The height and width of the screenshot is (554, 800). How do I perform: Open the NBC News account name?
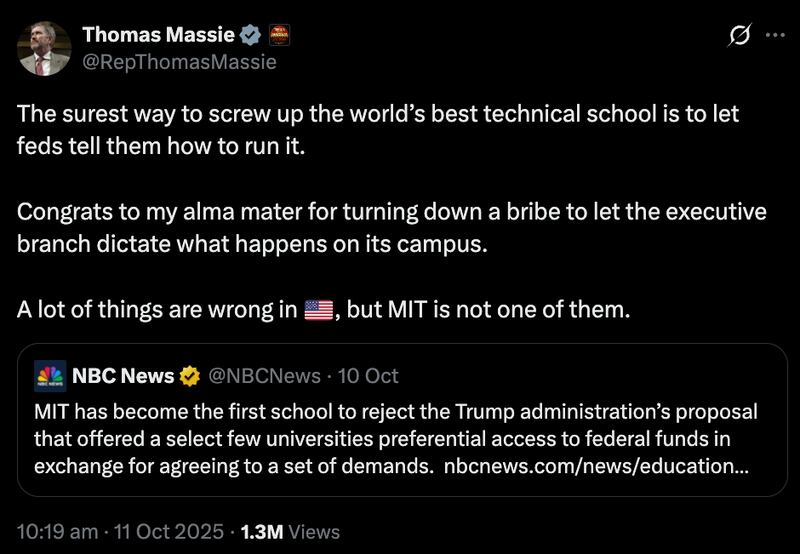click(x=123, y=376)
